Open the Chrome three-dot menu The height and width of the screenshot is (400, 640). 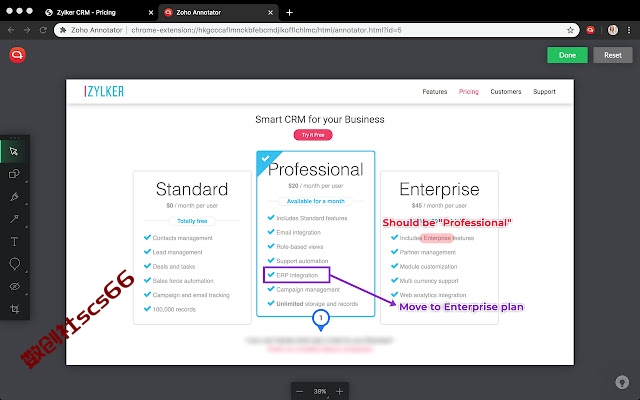click(629, 30)
